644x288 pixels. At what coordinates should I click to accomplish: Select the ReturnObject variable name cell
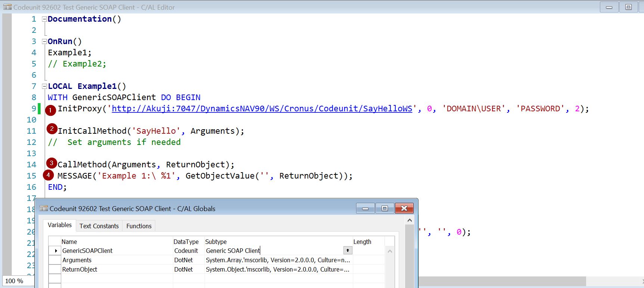117,269
